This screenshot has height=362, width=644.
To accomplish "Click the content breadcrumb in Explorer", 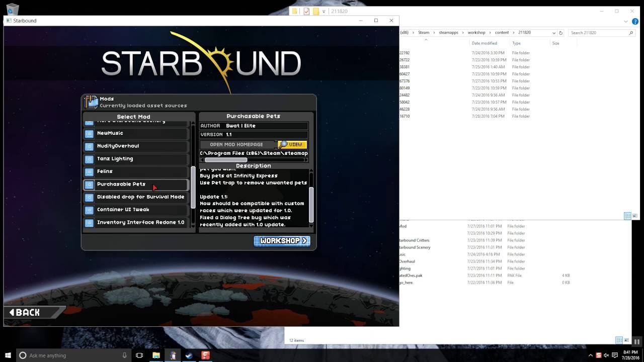I will pos(502,33).
